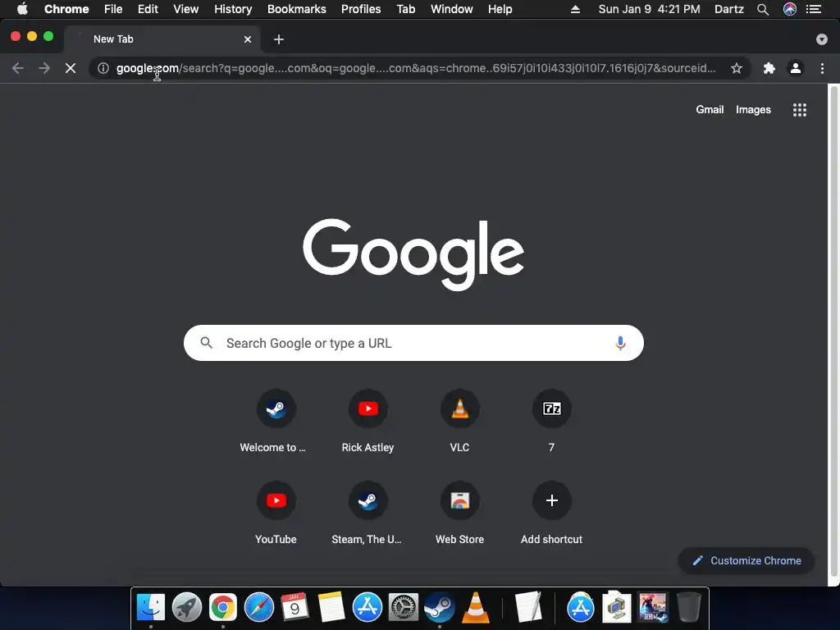
Task: Open Calendar from the Dock
Action: click(294, 608)
